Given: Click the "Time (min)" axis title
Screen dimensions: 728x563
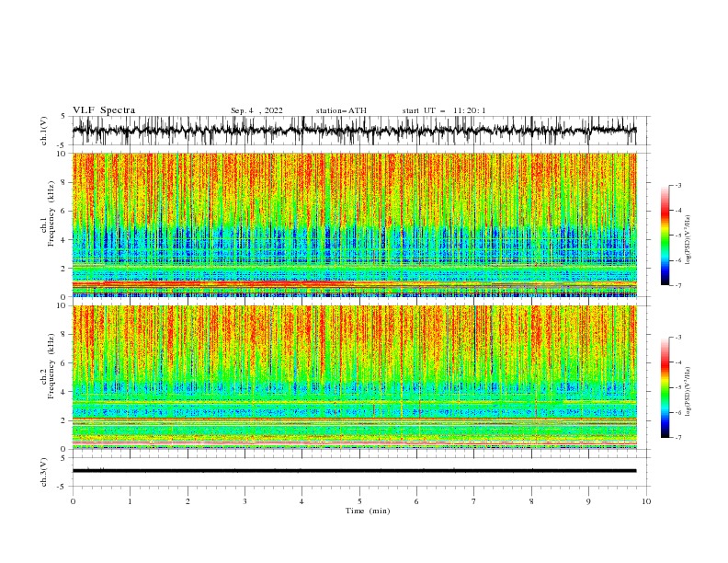Looking at the screenshot, I should pyautogui.click(x=368, y=511).
